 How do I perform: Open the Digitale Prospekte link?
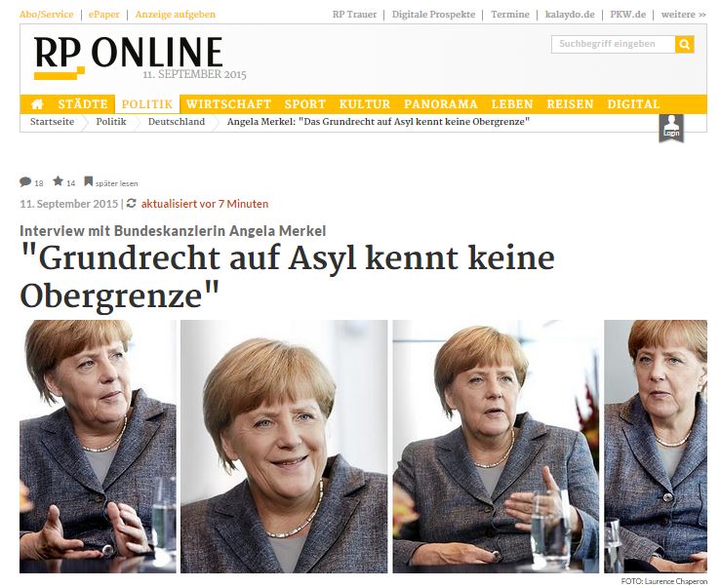pos(433,15)
